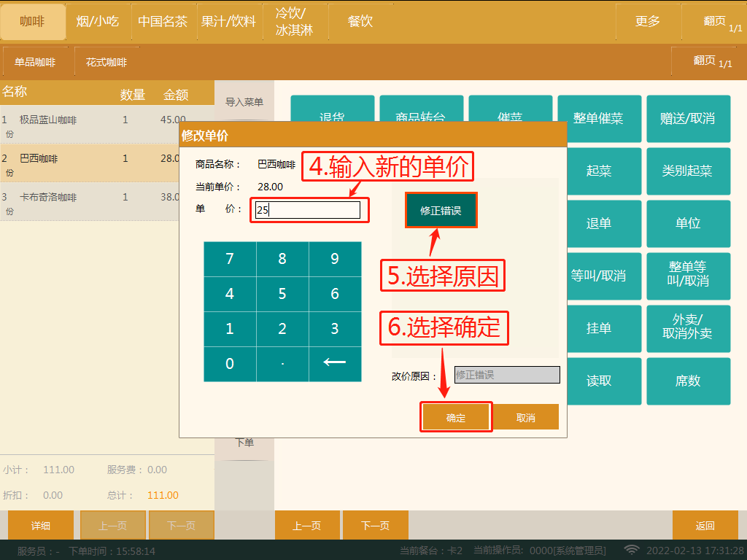Click the 更多 button in top bar

point(648,21)
